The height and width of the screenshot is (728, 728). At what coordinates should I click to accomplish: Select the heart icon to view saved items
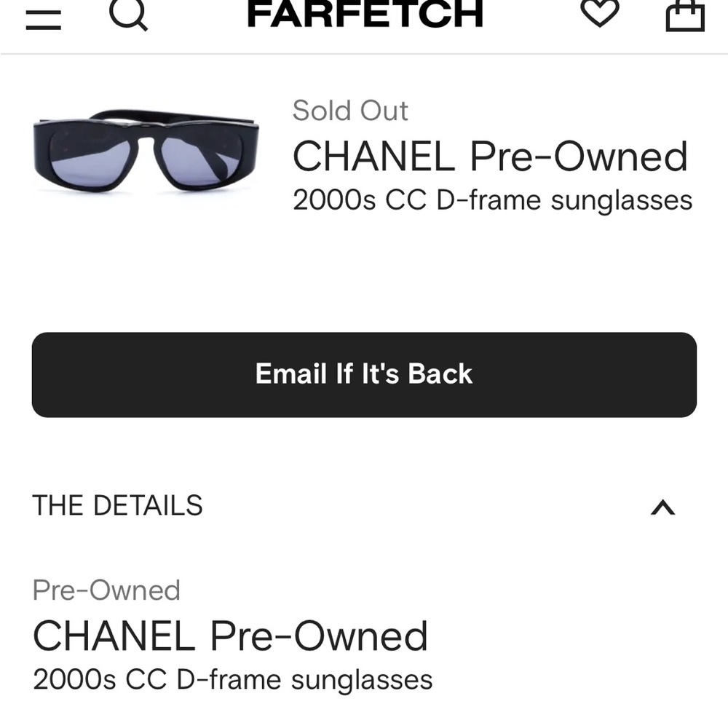(598, 15)
